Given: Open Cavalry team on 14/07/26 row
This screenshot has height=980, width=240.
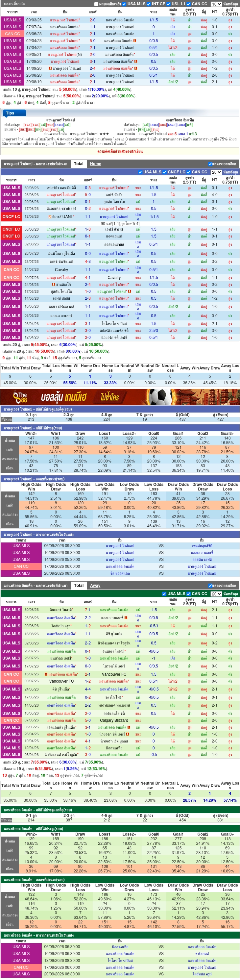Looking at the screenshot, I should (61, 269).
